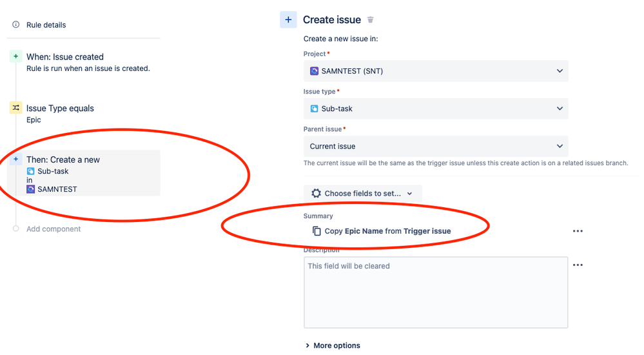Click the Issue type dropdown chevron
The image size is (644, 355).
pyautogui.click(x=560, y=108)
